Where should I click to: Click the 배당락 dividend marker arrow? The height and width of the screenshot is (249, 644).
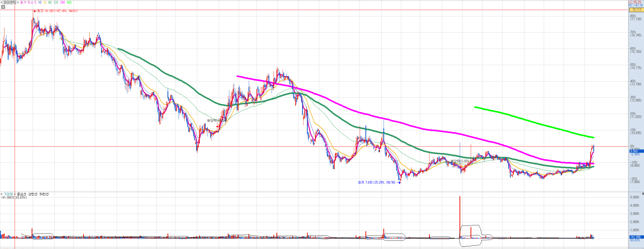(x=217, y=127)
